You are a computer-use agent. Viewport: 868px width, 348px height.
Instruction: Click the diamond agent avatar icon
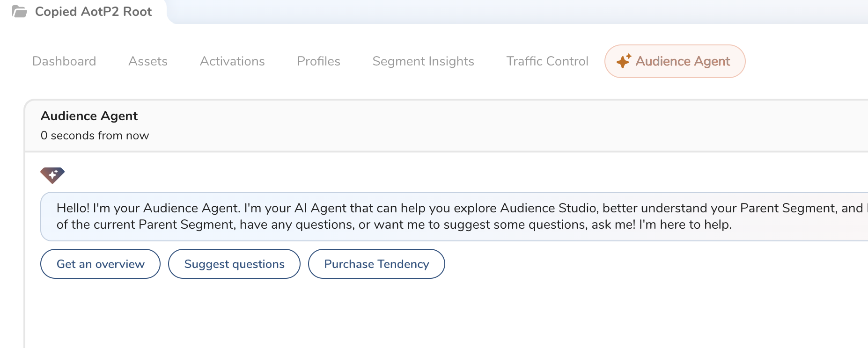[52, 175]
